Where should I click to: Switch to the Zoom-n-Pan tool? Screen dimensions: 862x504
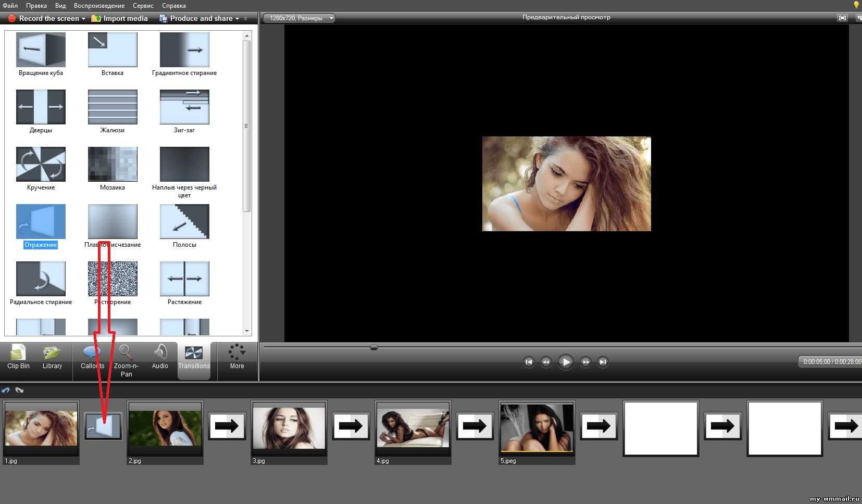(x=126, y=360)
